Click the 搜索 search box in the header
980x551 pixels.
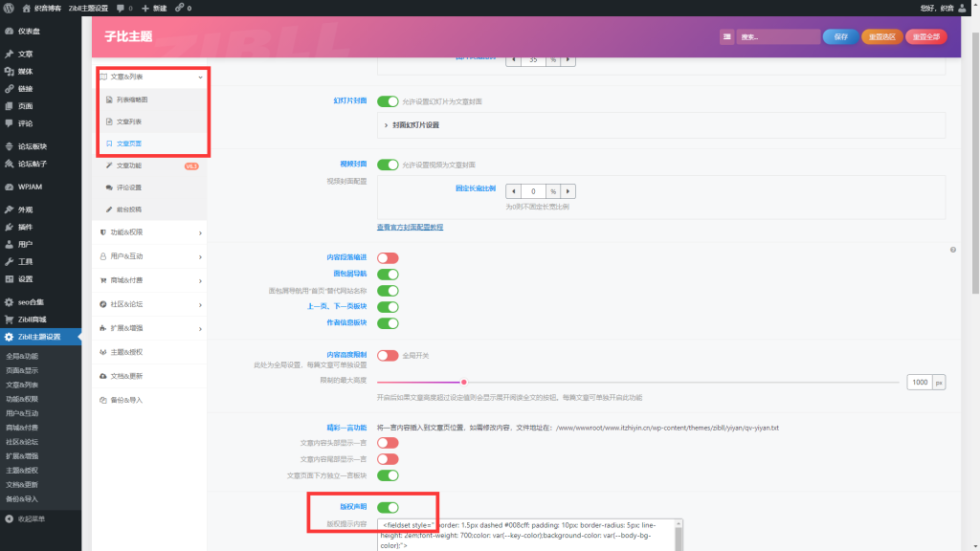(x=778, y=37)
